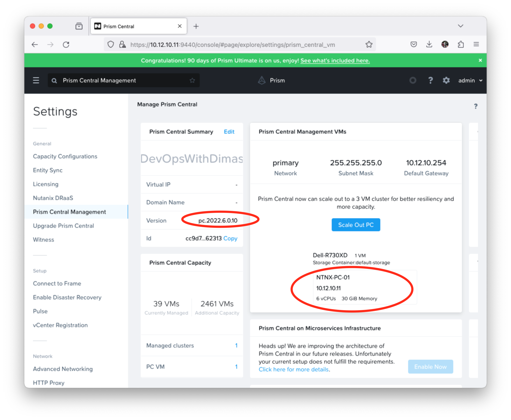Click the Prism logo icon
511x420 pixels.
click(262, 80)
